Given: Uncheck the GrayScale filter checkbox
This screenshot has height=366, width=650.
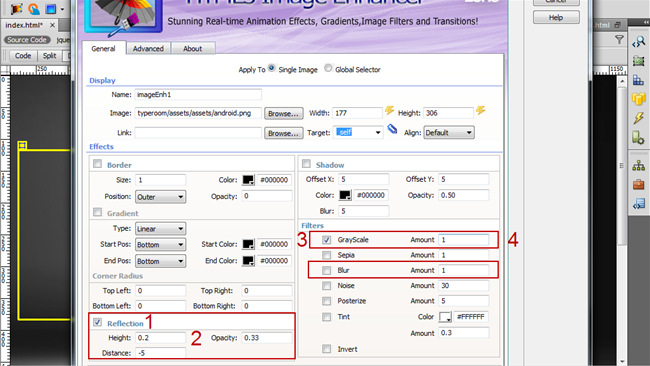Looking at the screenshot, I should pyautogui.click(x=327, y=240).
